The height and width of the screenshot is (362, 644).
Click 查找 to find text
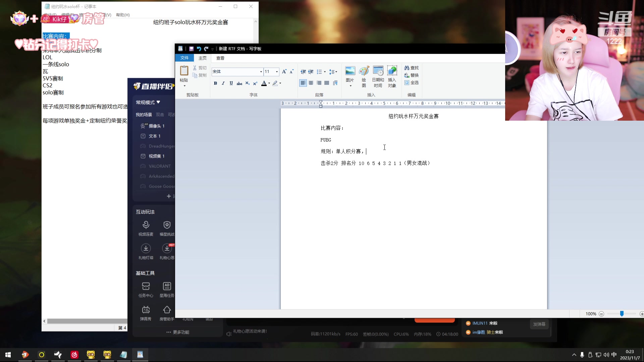pos(411,68)
